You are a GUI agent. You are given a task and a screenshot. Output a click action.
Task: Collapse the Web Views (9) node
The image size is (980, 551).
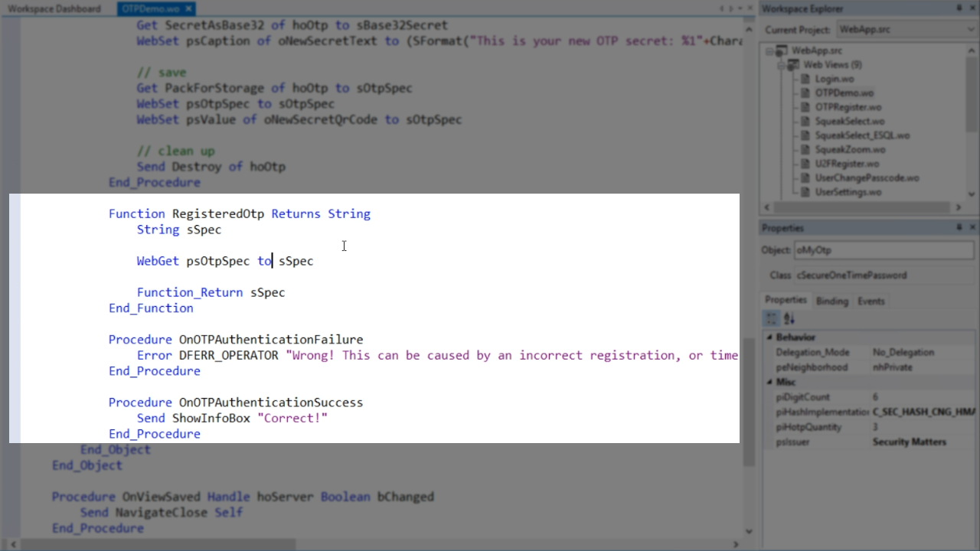click(x=782, y=65)
